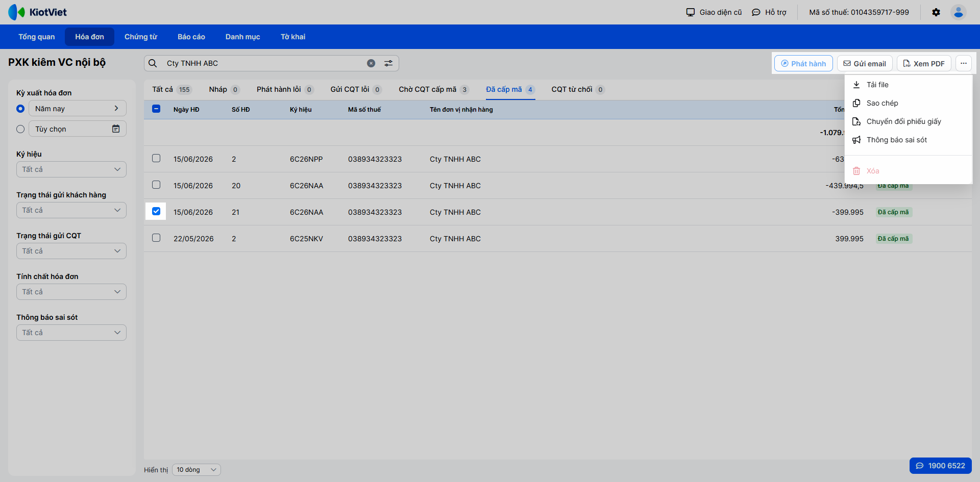Switch to Chờ CQT cấp mã tab
This screenshot has width=980, height=482.
434,89
